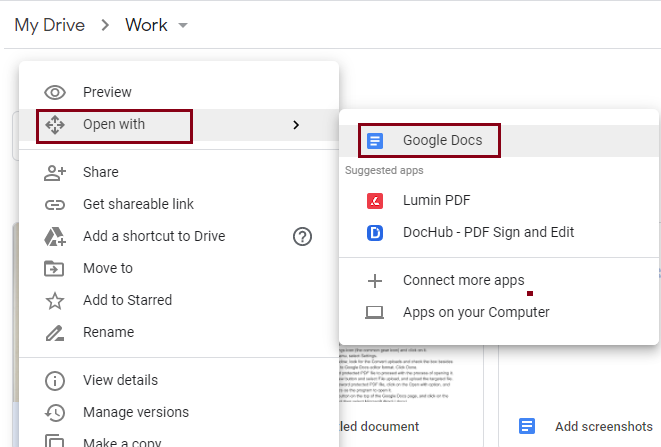Select View details menu entry

(x=179, y=381)
